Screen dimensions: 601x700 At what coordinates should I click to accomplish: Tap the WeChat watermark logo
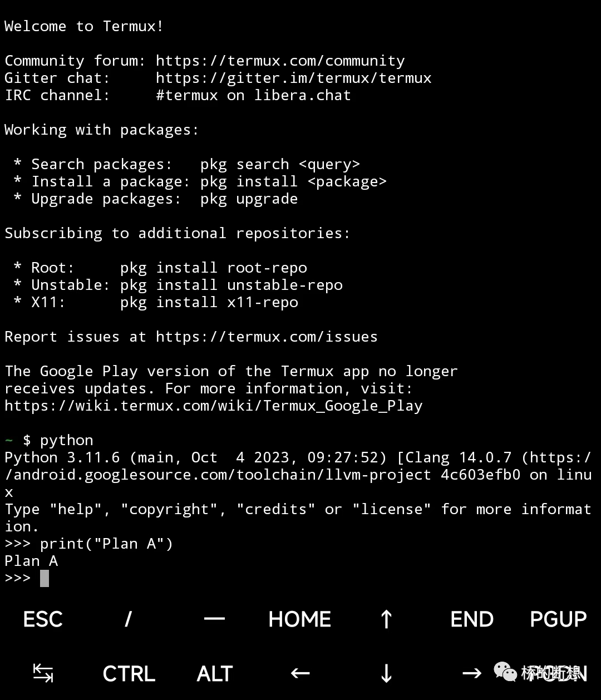pos(505,672)
